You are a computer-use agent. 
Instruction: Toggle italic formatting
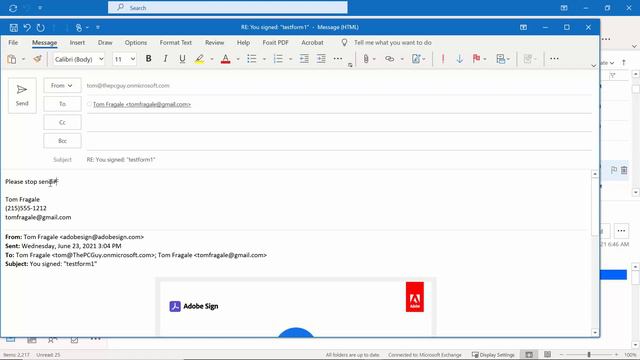(165, 59)
